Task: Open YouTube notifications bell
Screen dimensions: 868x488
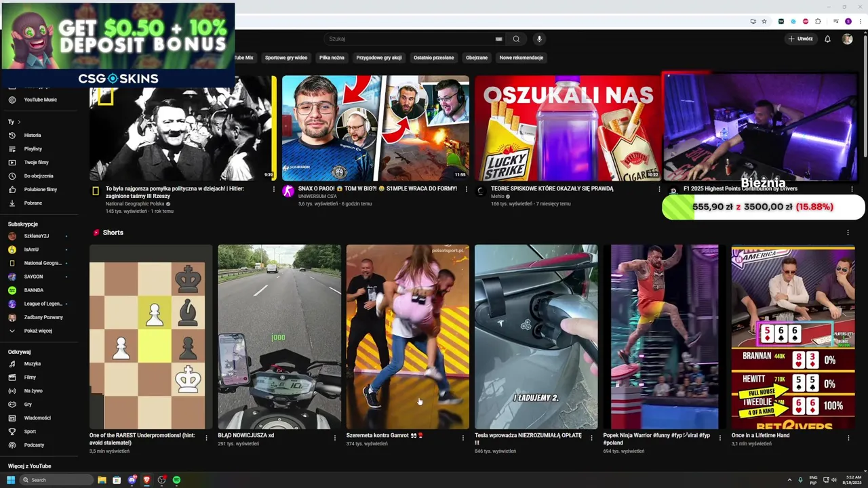Action: point(827,39)
